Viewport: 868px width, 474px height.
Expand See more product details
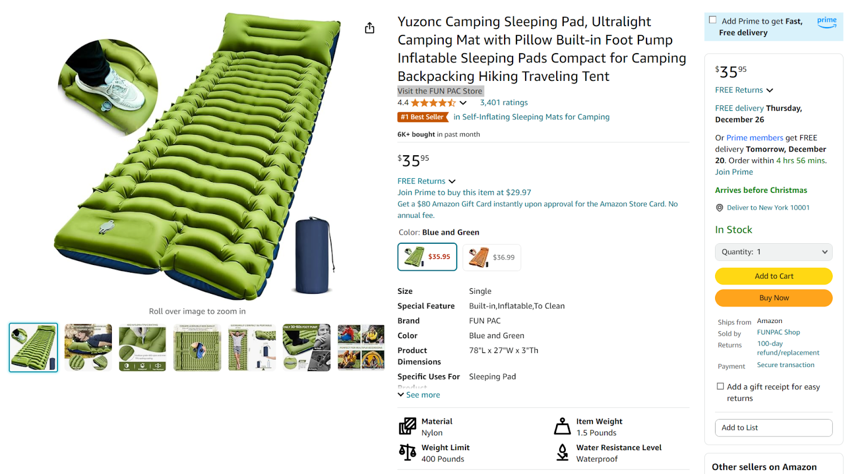[418, 395]
